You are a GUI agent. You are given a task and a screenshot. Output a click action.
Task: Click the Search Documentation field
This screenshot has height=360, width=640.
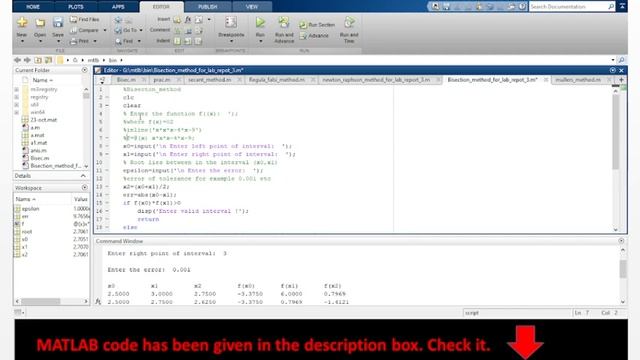coord(568,7)
